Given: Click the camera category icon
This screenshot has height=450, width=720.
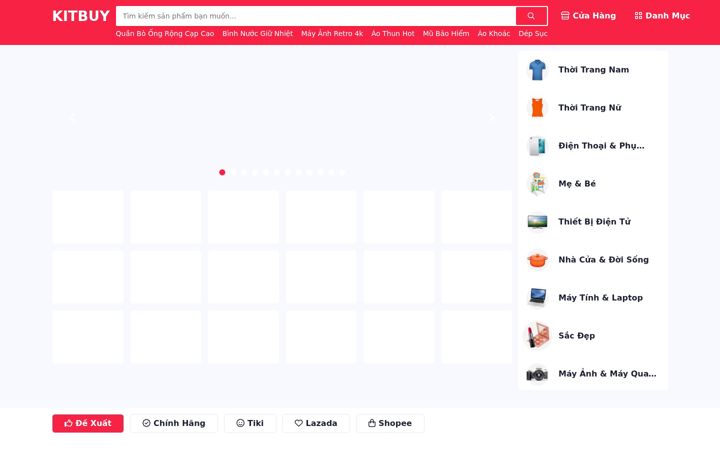Looking at the screenshot, I should [x=537, y=374].
